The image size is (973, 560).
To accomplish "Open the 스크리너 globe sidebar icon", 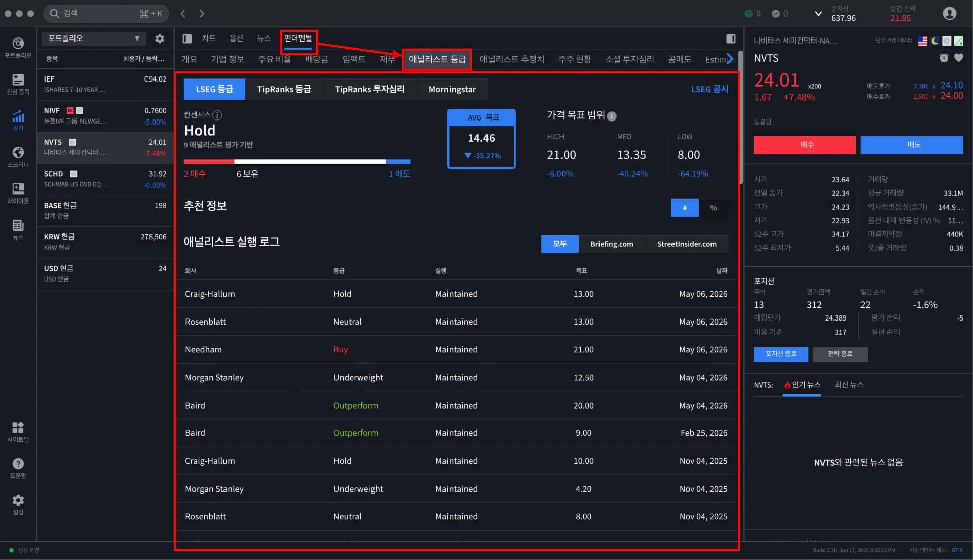I will [x=18, y=157].
